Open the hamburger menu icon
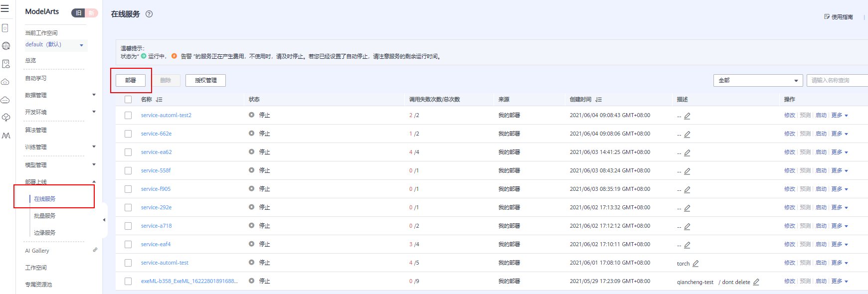Screen dimensions: 868x294 coord(5,8)
